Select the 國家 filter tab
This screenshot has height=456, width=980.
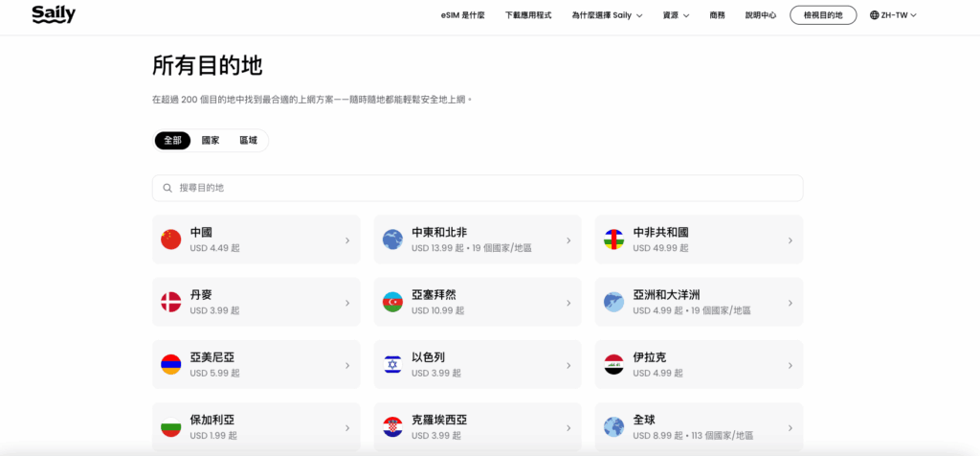210,140
